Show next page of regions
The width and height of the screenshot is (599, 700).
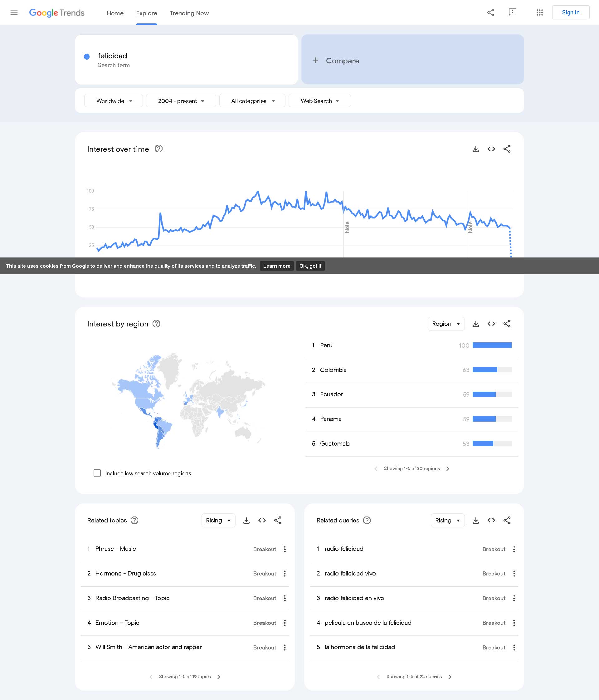point(448,468)
